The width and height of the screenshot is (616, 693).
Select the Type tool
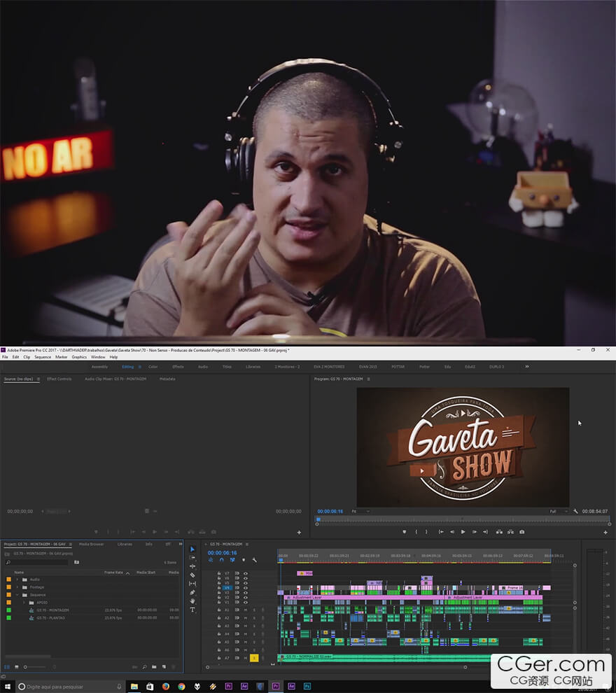[x=192, y=610]
